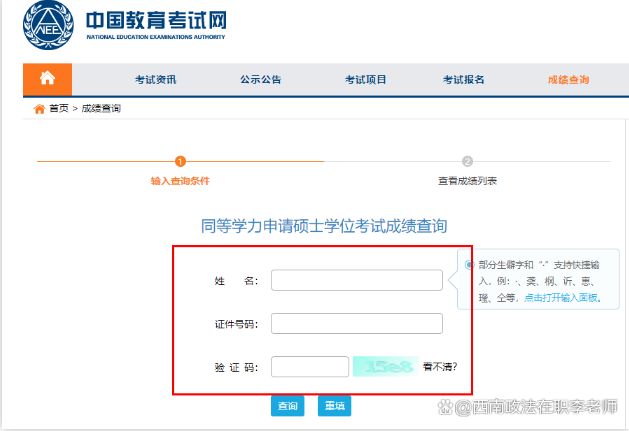Click the 看不清? link
Screen dimensions: 629x431
click(440, 366)
